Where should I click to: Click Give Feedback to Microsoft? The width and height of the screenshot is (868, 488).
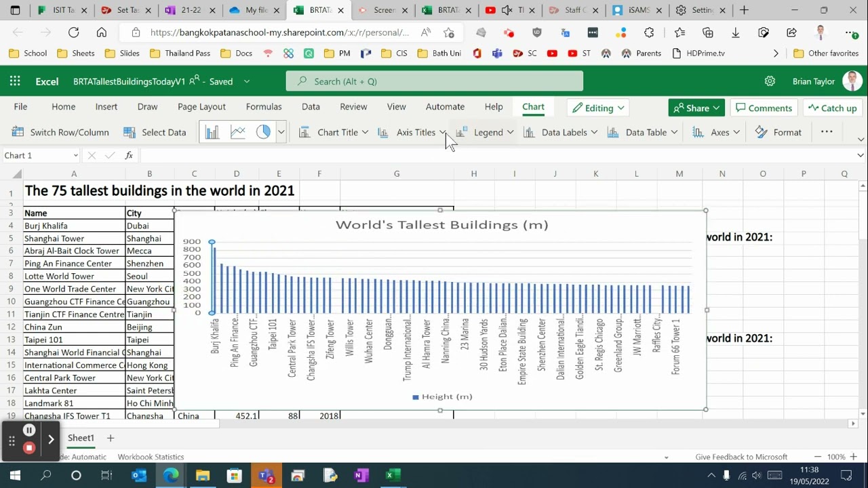point(741,457)
